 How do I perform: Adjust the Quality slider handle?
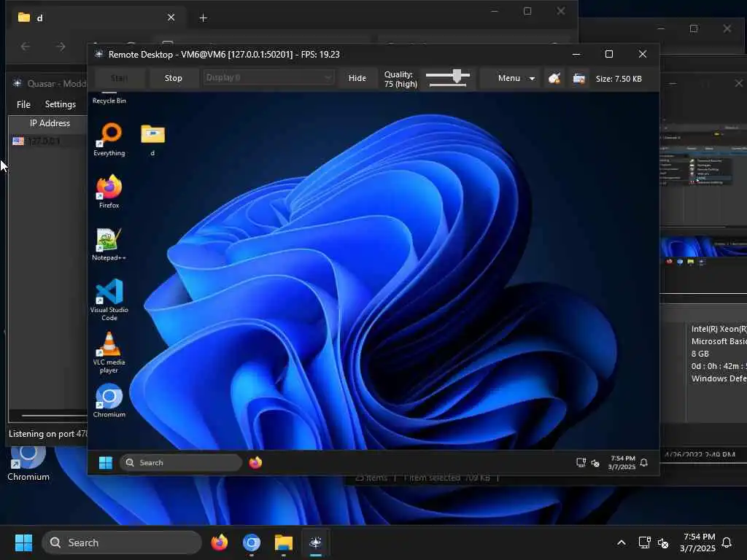tap(457, 76)
